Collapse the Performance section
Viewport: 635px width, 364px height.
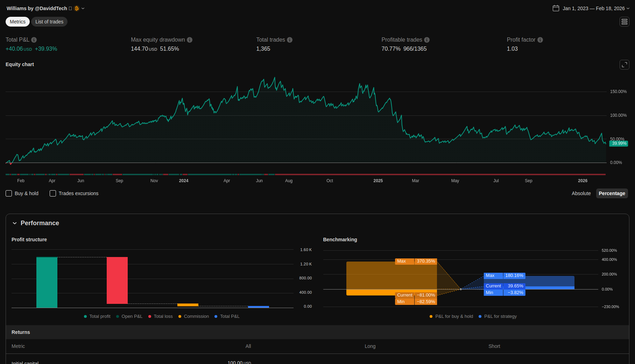click(15, 223)
